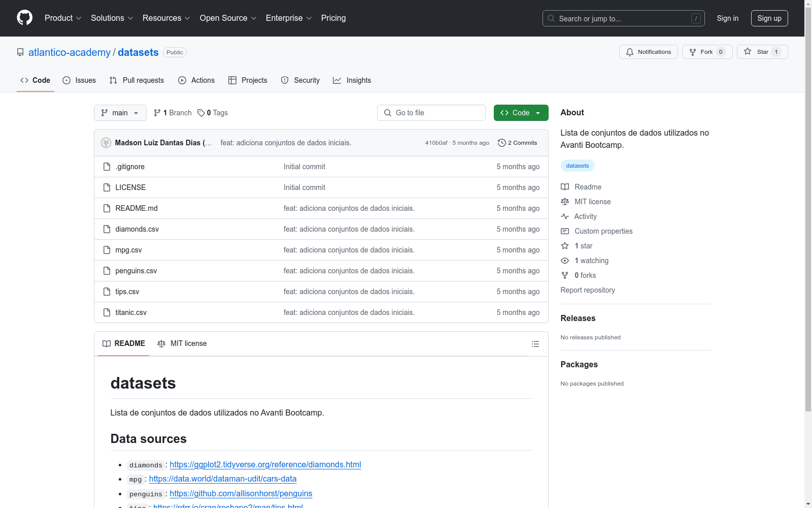Click the Insights graph icon

[337, 80]
